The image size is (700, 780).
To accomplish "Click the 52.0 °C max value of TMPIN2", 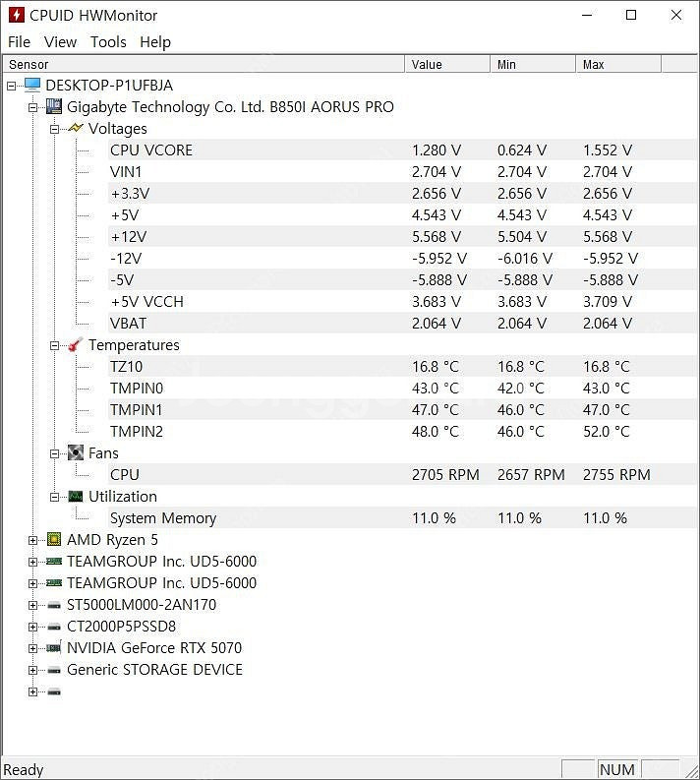I will pyautogui.click(x=606, y=431).
